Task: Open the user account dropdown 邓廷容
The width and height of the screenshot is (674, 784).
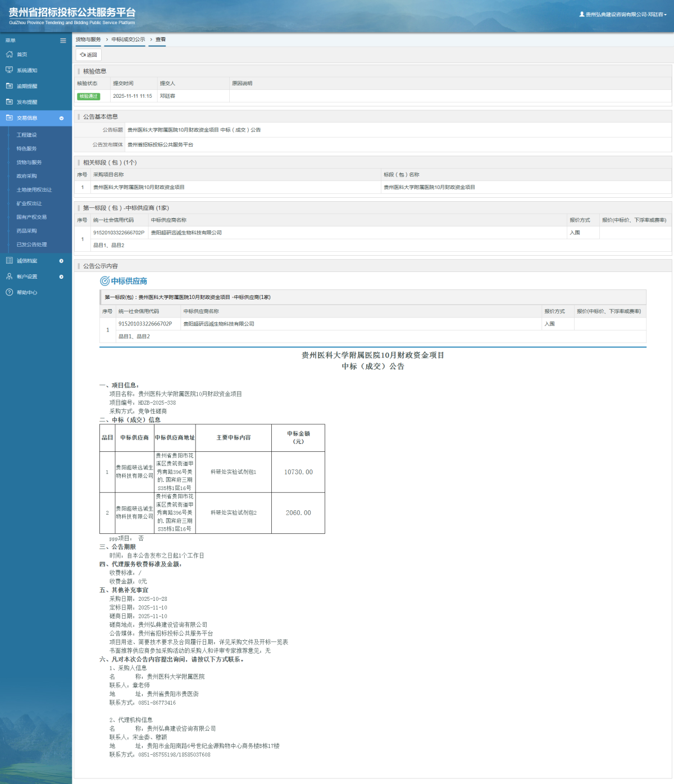Action: pos(623,15)
